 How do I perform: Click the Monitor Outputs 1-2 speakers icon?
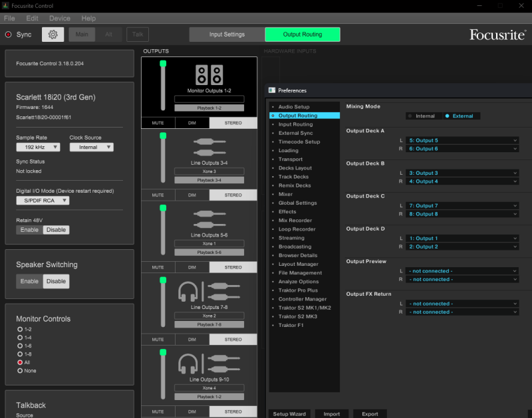click(209, 74)
